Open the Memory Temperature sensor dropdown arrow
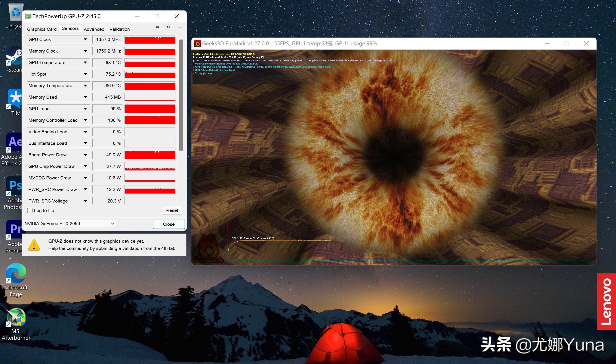 point(85,86)
